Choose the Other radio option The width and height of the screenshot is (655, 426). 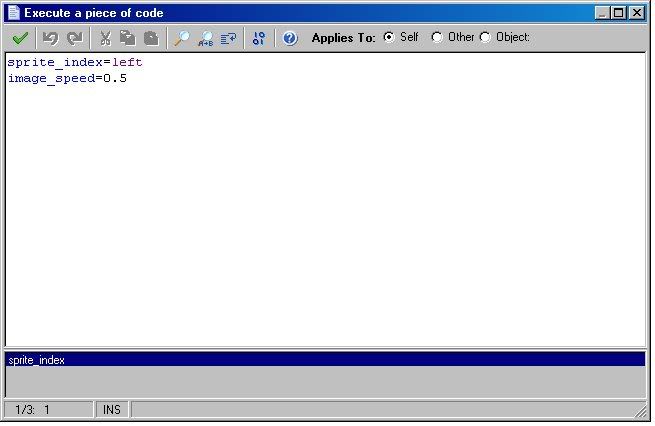click(x=437, y=37)
